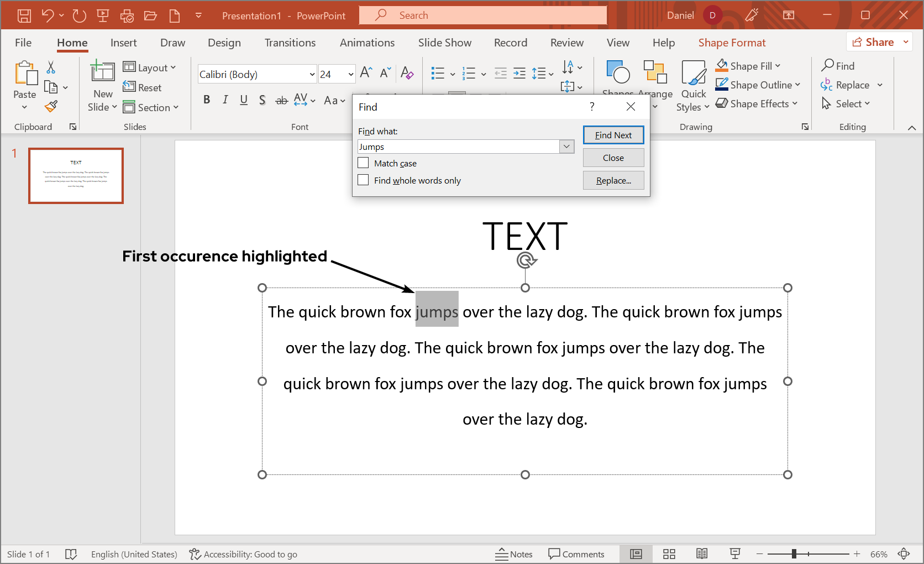Screen dimensions: 924x564
Task: Expand the Shape Fill dropdown
Action: click(778, 66)
